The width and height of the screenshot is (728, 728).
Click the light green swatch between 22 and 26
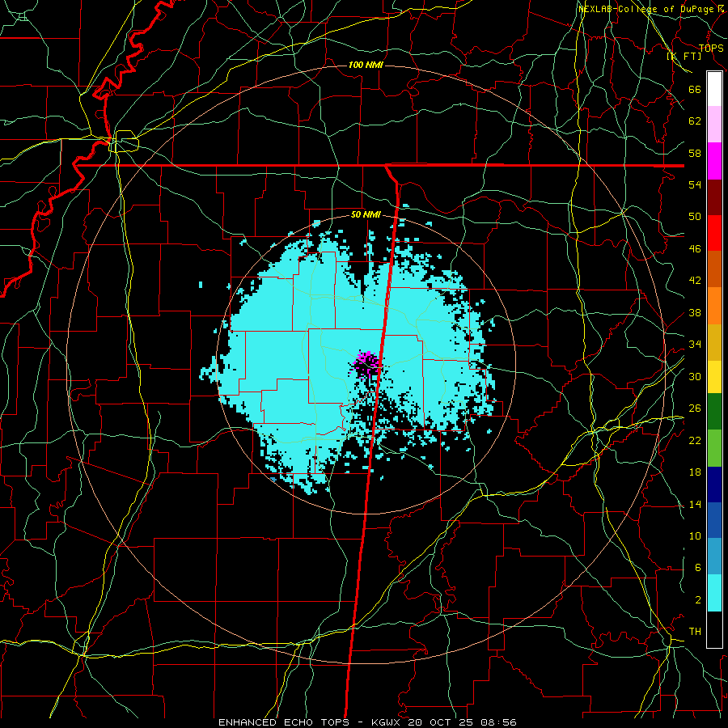pyautogui.click(x=714, y=448)
